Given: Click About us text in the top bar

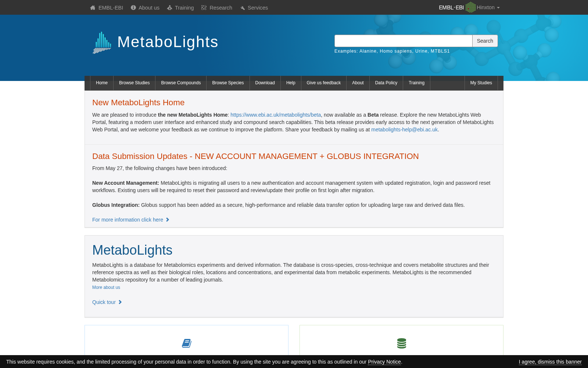Looking at the screenshot, I should [149, 8].
